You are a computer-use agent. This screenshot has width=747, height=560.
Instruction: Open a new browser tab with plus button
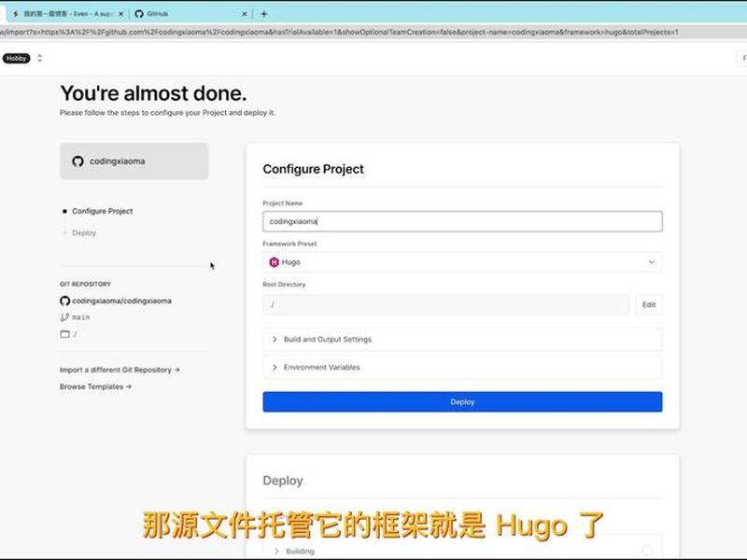pos(264,14)
